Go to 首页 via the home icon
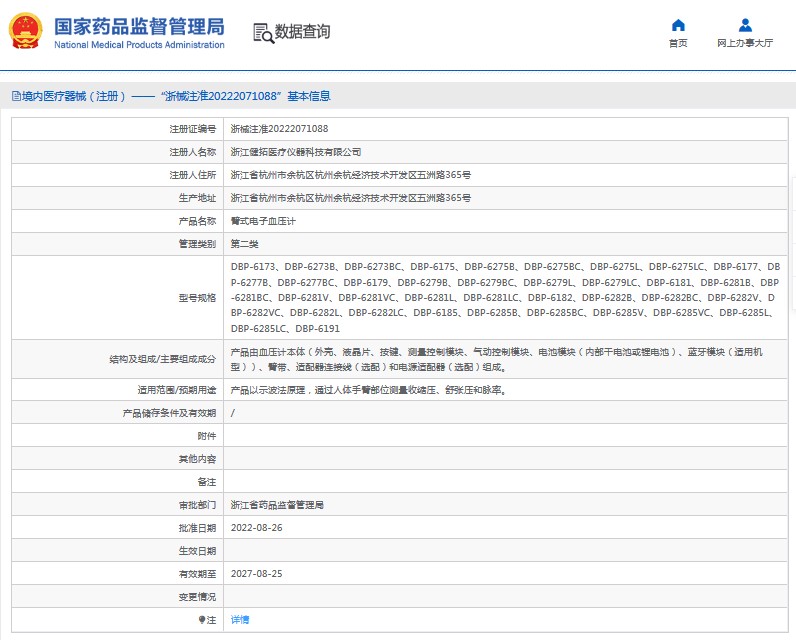Image resolution: width=796 pixels, height=640 pixels. point(678,25)
